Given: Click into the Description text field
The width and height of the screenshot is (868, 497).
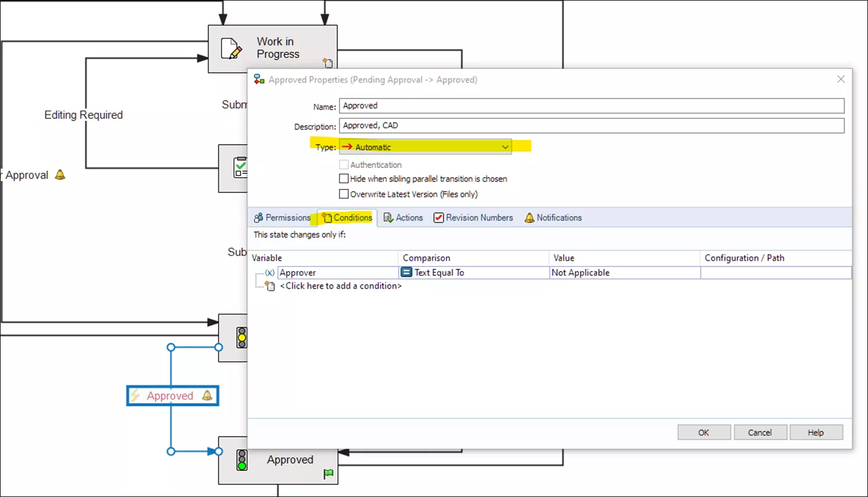Looking at the screenshot, I should 592,125.
